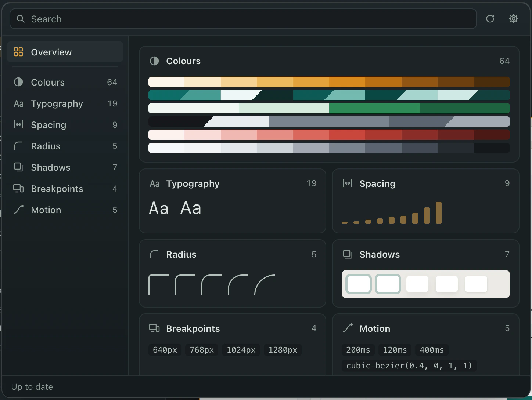Open the Radius section in sidebar

pyautogui.click(x=65, y=146)
